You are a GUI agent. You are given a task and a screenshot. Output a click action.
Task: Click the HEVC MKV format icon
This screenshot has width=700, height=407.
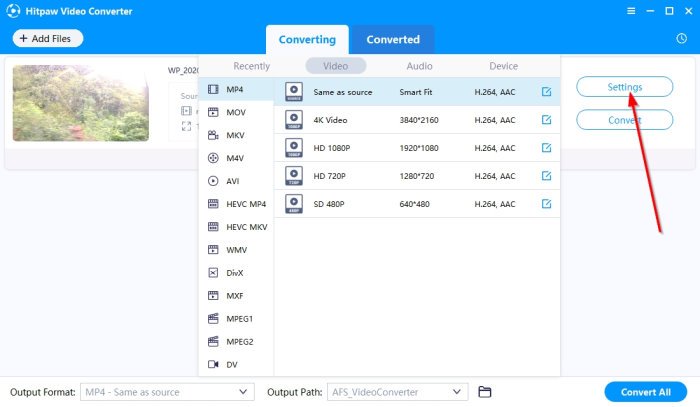(213, 227)
